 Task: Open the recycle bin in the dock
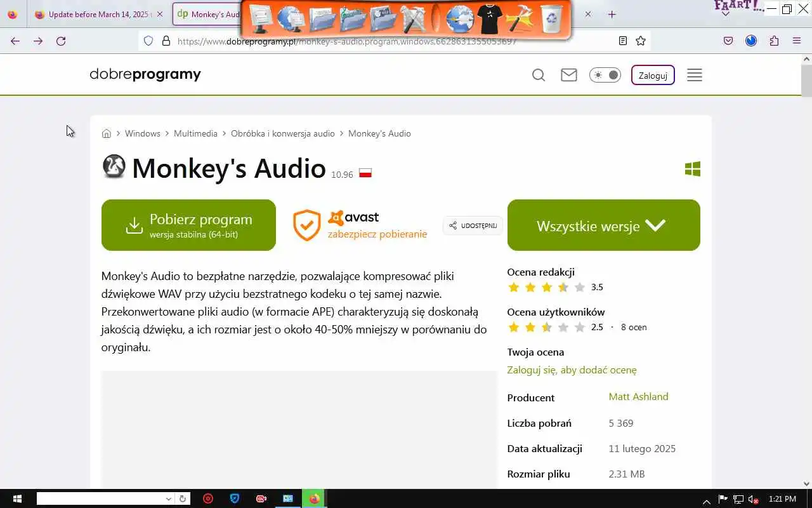[x=552, y=18]
